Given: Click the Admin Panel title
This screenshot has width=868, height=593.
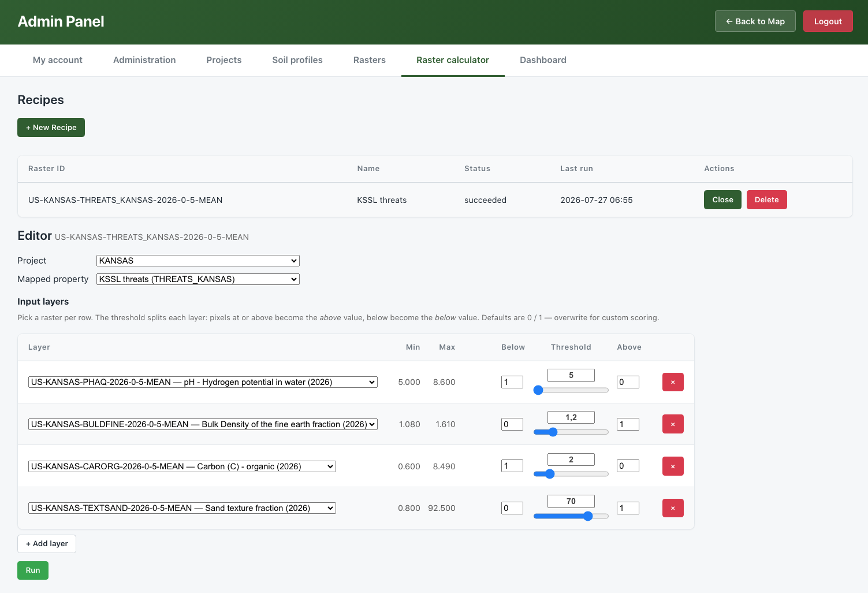Looking at the screenshot, I should 61,21.
